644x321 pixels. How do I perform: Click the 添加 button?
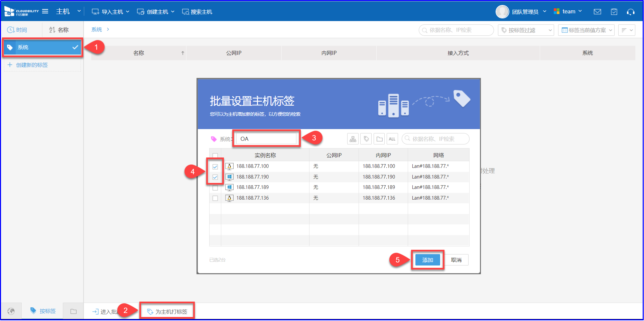[427, 260]
